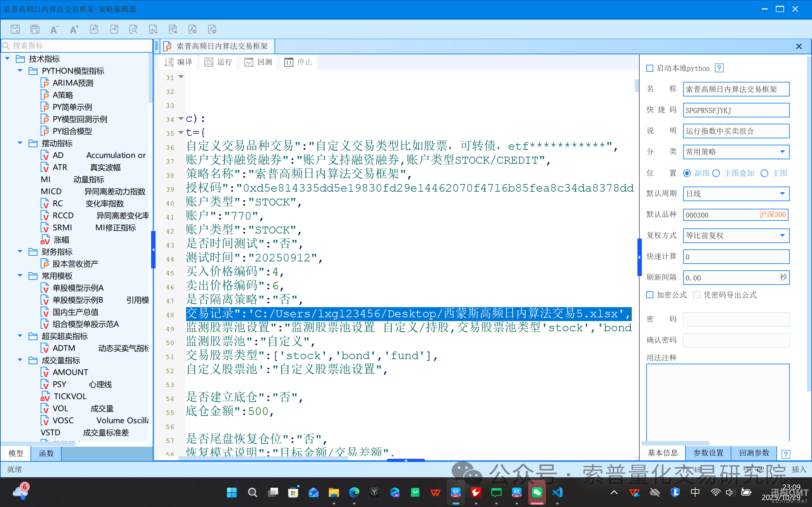The height and width of the screenshot is (507, 812).
Task: Check the 加密公式 checkbox
Action: click(650, 295)
